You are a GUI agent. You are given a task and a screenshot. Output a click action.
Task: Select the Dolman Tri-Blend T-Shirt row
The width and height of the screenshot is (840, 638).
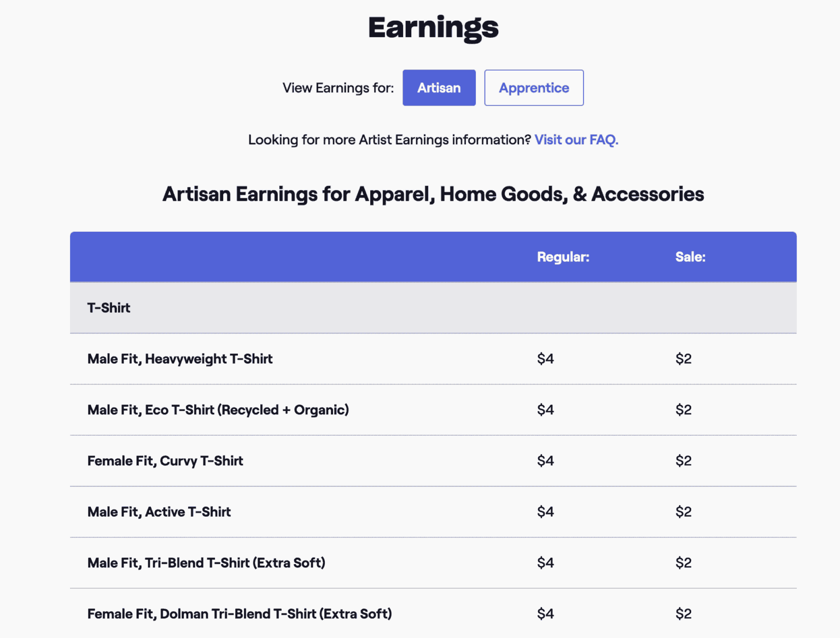click(x=239, y=613)
